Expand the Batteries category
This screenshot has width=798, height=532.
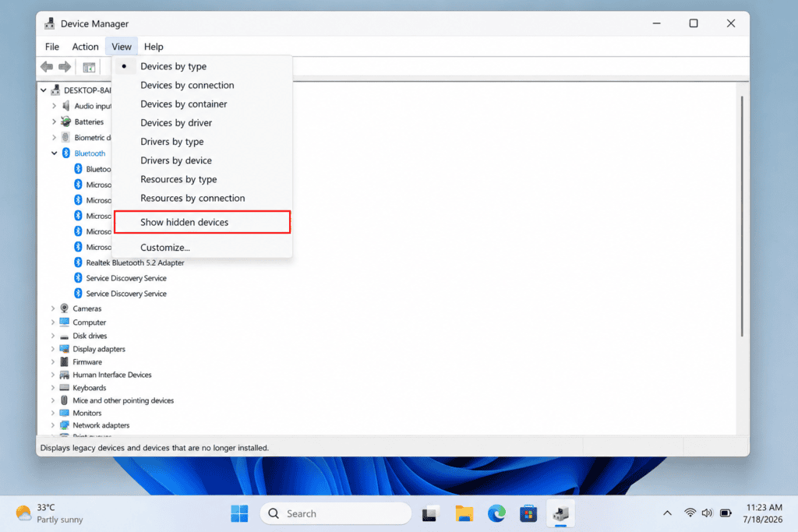coord(54,122)
